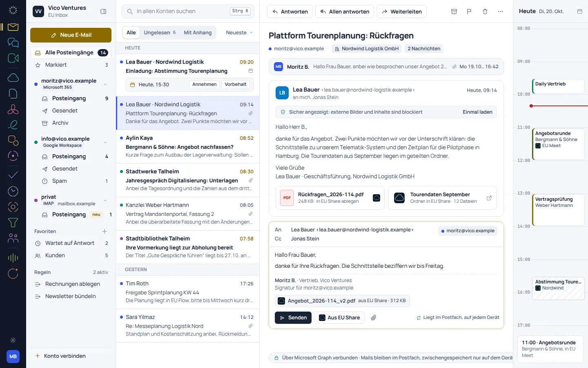Open more message actions (three dots)

pos(501,11)
